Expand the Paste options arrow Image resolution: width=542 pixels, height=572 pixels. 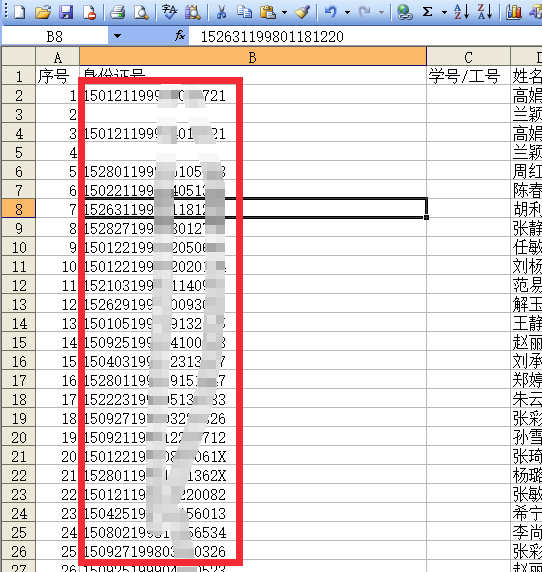point(284,13)
